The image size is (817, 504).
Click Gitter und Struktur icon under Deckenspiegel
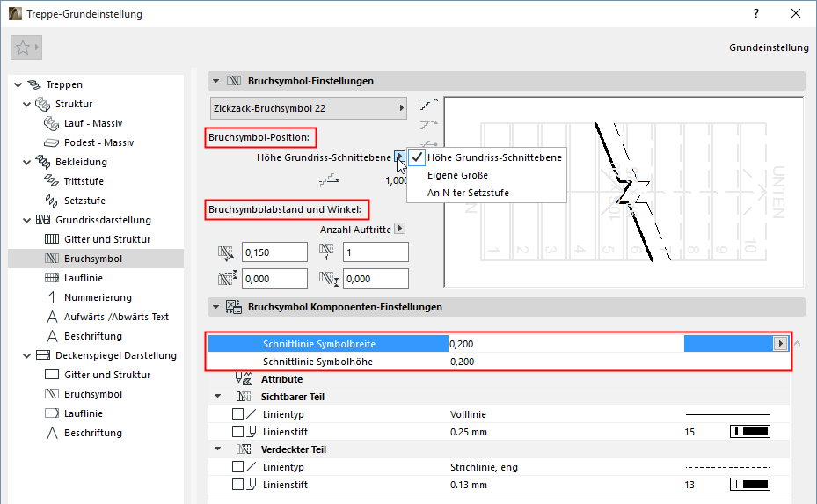(52, 374)
